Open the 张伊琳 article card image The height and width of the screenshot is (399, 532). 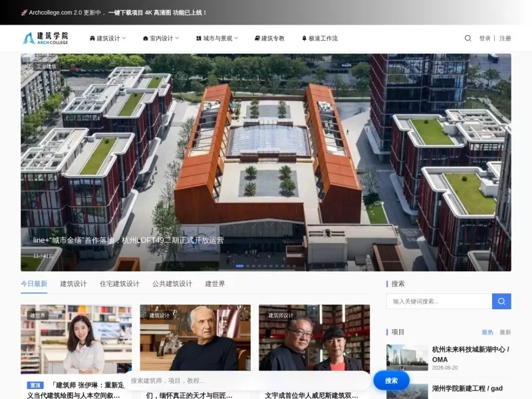pyautogui.click(x=76, y=339)
